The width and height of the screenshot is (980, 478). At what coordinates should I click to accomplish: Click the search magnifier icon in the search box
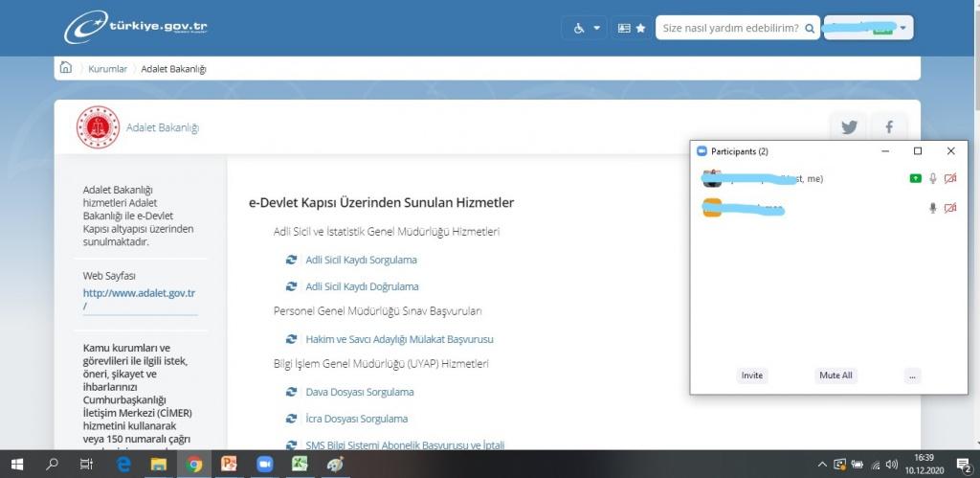811,29
